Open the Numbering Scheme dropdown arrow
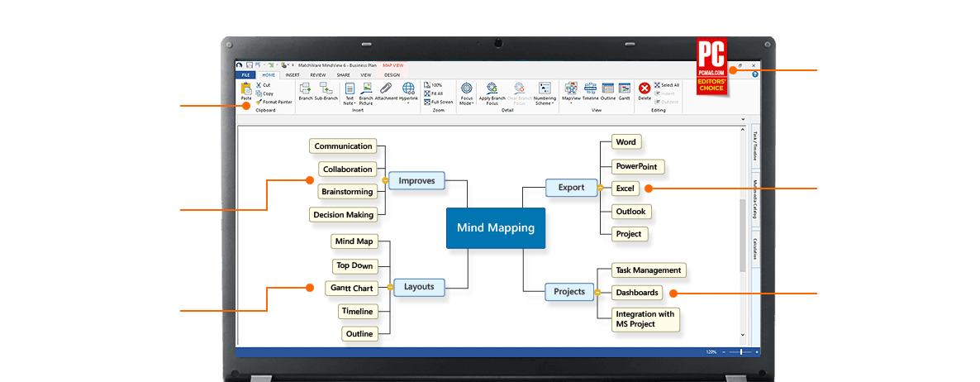The width and height of the screenshot is (980, 382). pyautogui.click(x=553, y=104)
